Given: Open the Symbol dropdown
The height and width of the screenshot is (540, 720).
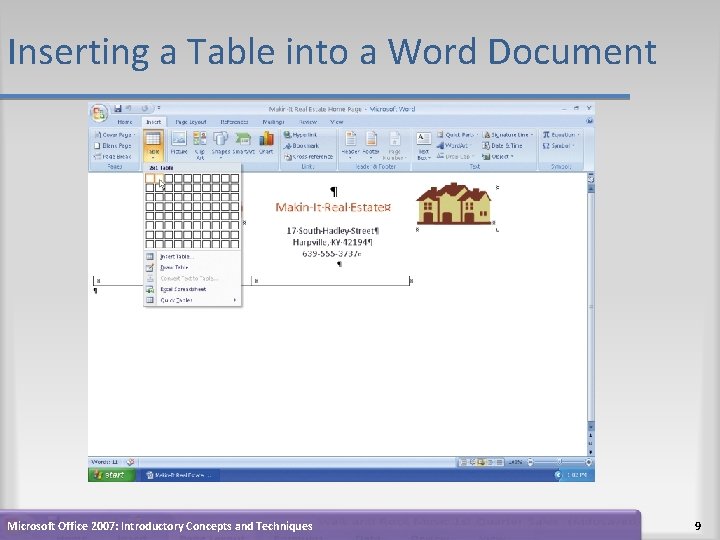Looking at the screenshot, I should 558,146.
